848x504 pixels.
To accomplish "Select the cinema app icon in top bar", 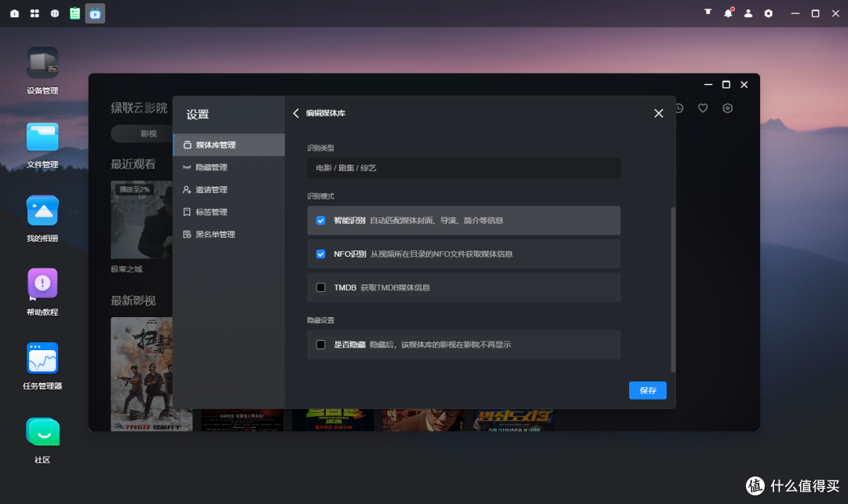I will (95, 13).
